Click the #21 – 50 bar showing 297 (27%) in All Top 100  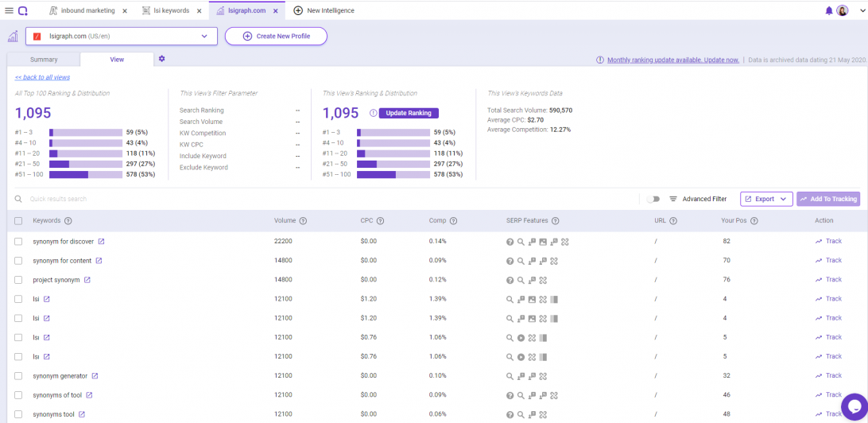(x=86, y=164)
